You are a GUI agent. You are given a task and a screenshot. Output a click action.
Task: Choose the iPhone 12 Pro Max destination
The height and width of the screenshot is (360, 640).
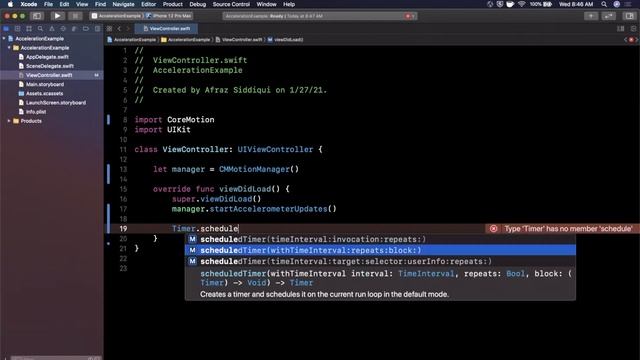pos(169,16)
